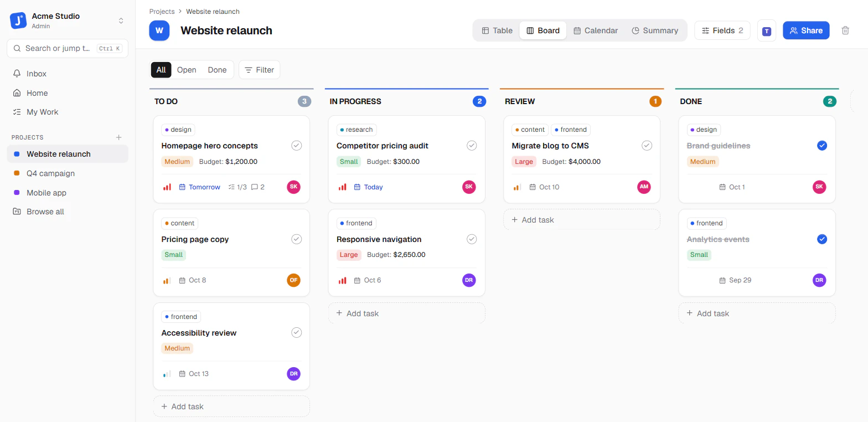Open comments on Homepage hero concepts card

(258, 187)
